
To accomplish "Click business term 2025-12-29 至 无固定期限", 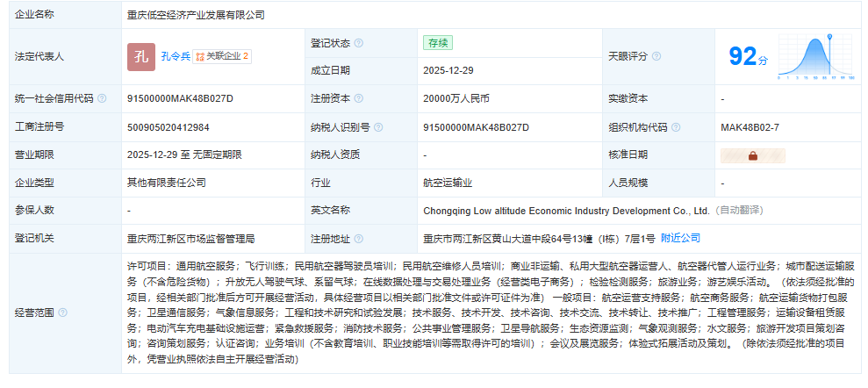I will (184, 155).
